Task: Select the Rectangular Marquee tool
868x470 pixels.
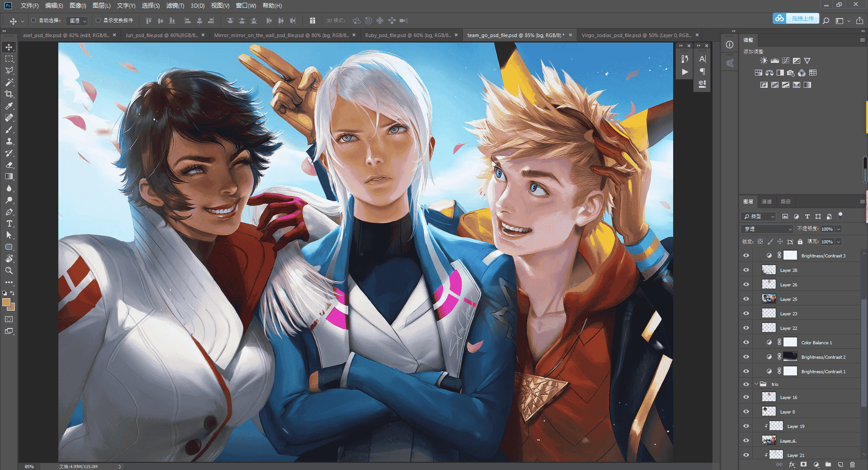Action: 9,59
